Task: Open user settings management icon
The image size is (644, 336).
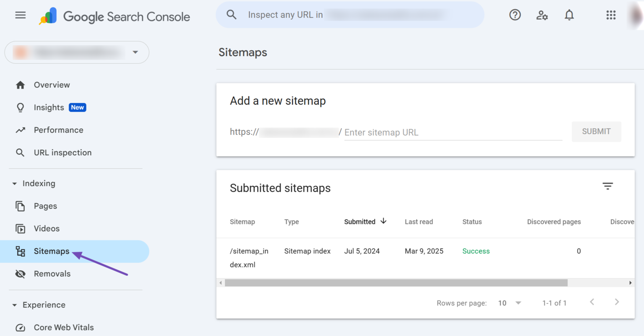Action: [542, 15]
